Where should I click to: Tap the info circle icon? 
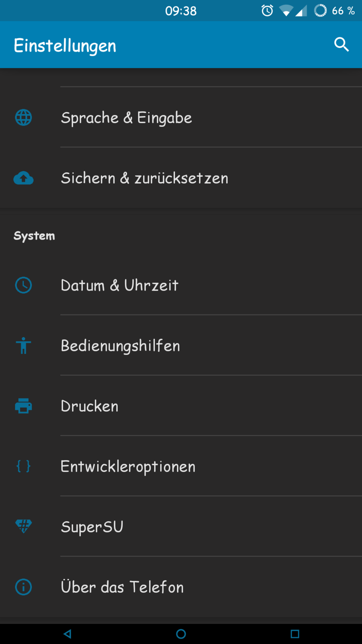pos(23,587)
